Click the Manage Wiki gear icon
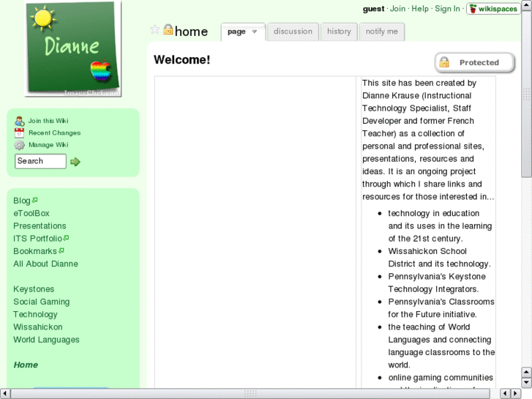Screen dimensions: 532x399 [x=19, y=145]
